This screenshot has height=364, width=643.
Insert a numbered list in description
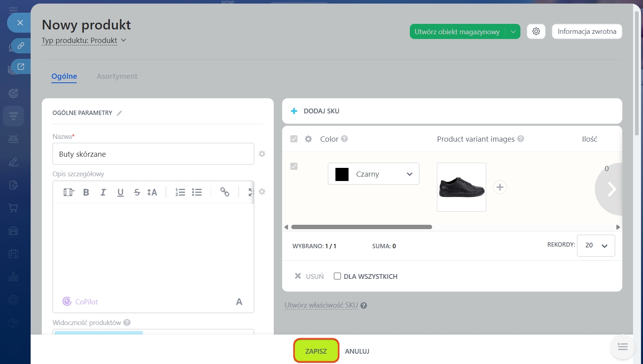(180, 193)
